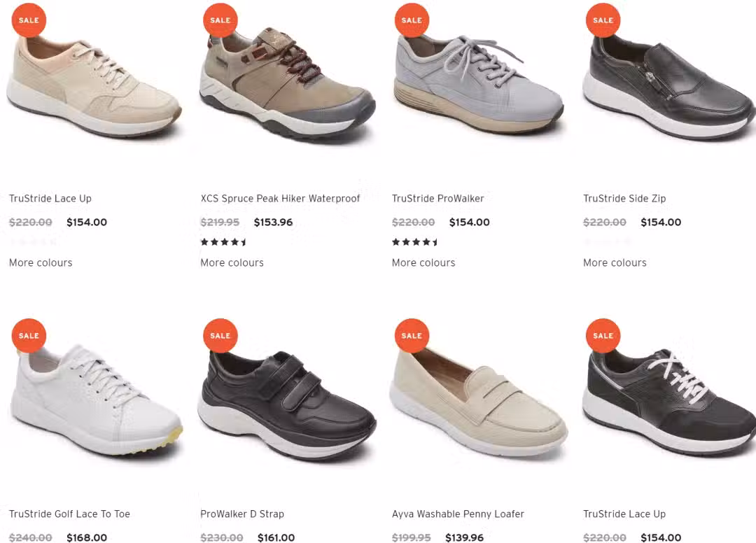This screenshot has height=543, width=756.
Task: View the white TruStride Golf shoe image
Action: [95, 400]
